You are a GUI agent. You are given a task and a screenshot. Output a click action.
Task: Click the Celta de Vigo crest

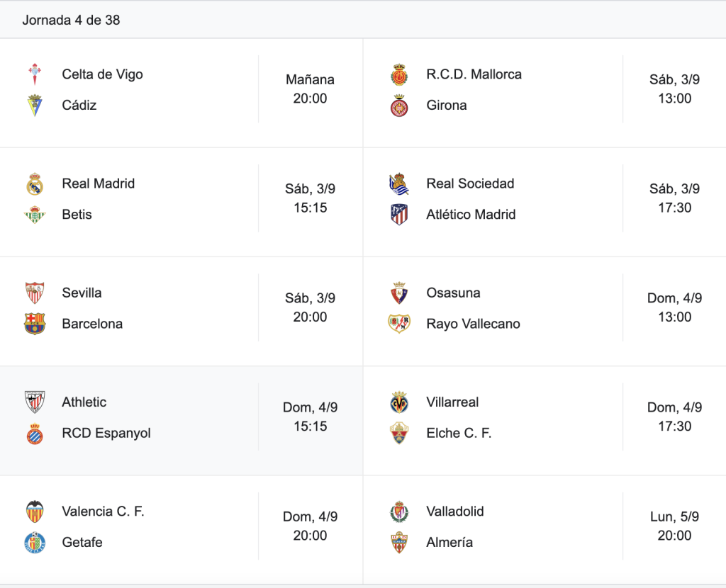[35, 74]
